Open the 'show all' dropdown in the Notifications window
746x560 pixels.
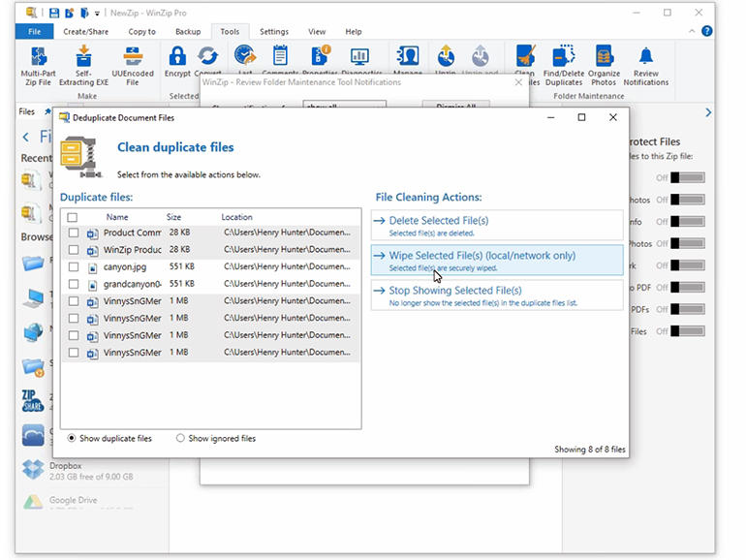coord(345,104)
